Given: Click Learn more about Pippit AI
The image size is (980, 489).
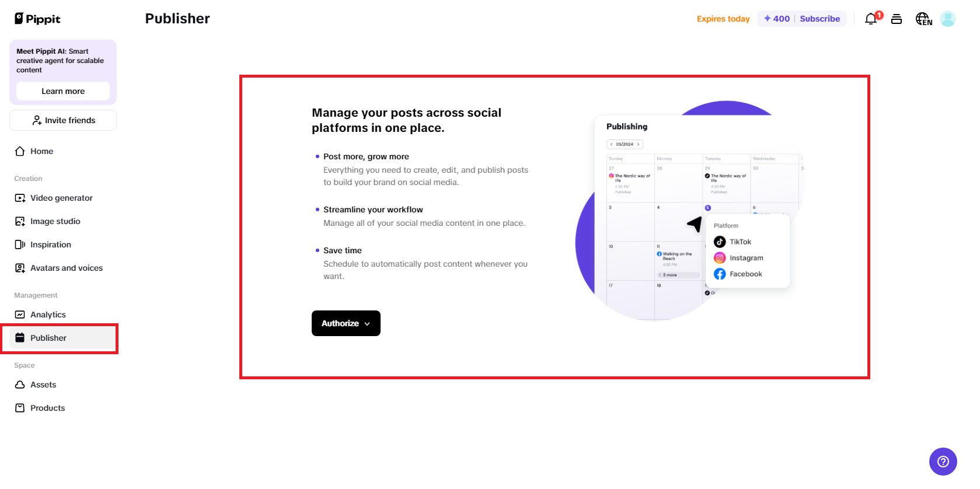Looking at the screenshot, I should pos(62,91).
